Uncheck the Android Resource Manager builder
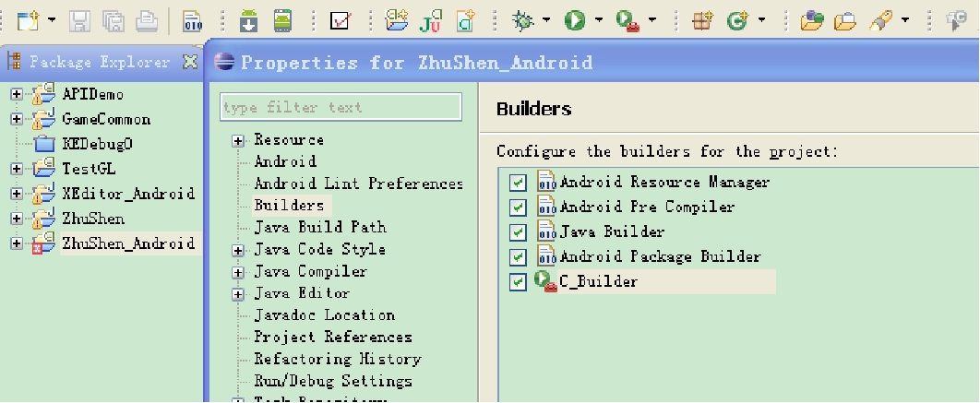This screenshot has height=403, width=980. [x=518, y=183]
